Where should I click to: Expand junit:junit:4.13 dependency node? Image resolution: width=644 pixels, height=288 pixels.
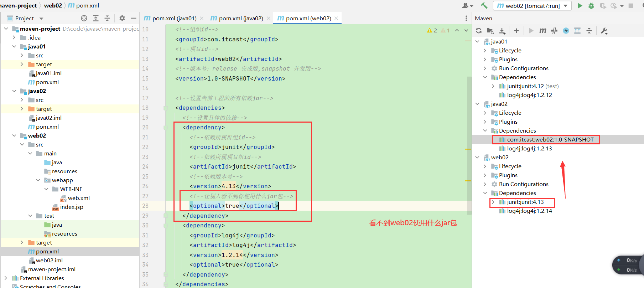click(493, 202)
